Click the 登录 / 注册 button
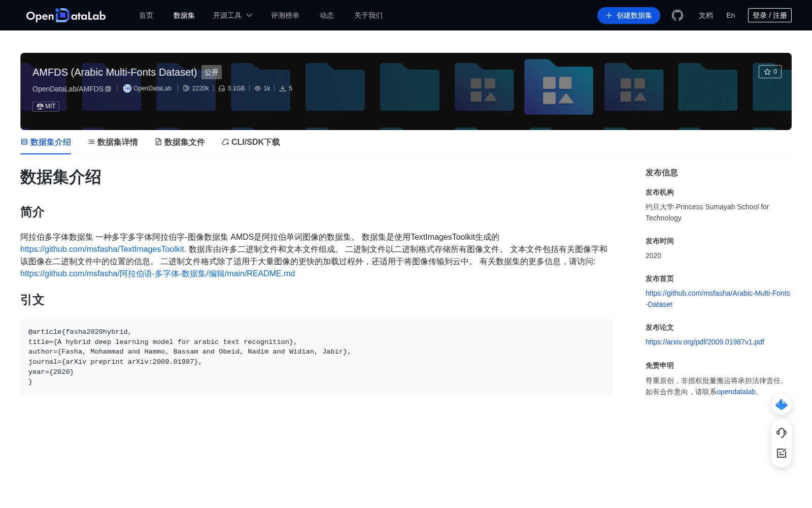 click(x=770, y=15)
